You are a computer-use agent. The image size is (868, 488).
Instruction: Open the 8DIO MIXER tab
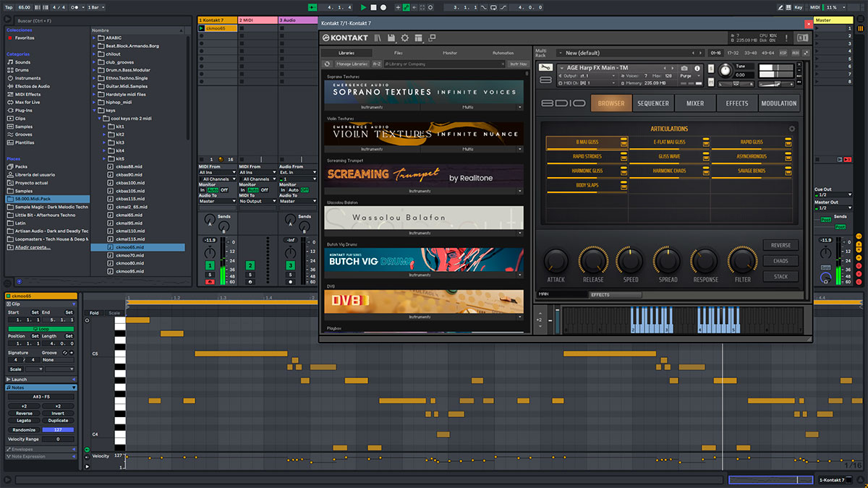pyautogui.click(x=695, y=103)
